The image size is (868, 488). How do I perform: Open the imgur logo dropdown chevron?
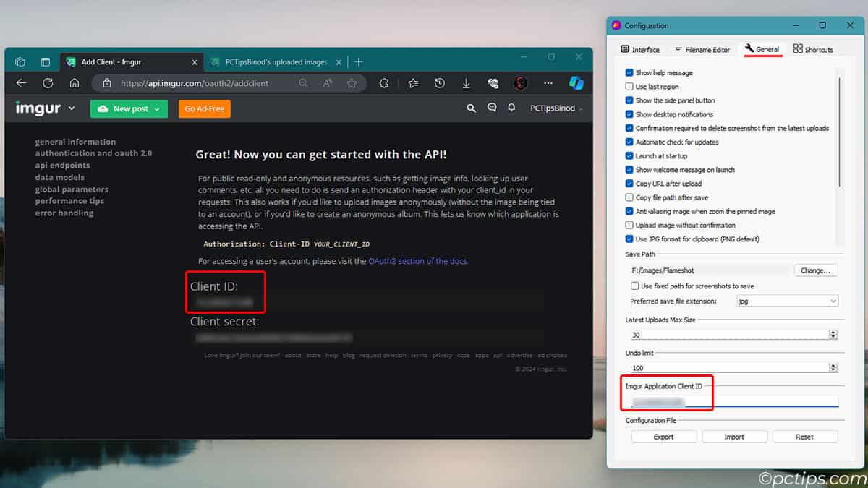pos(70,108)
